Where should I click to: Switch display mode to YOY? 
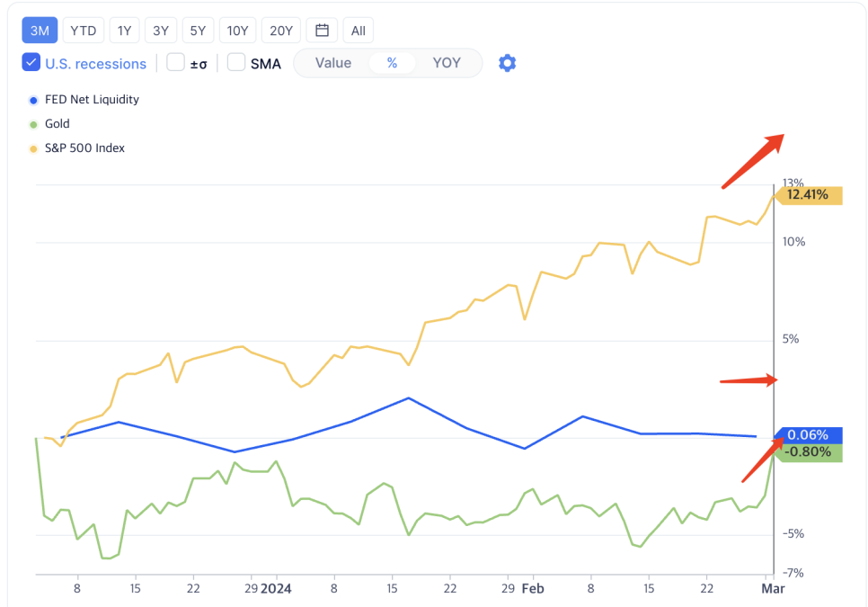click(447, 63)
